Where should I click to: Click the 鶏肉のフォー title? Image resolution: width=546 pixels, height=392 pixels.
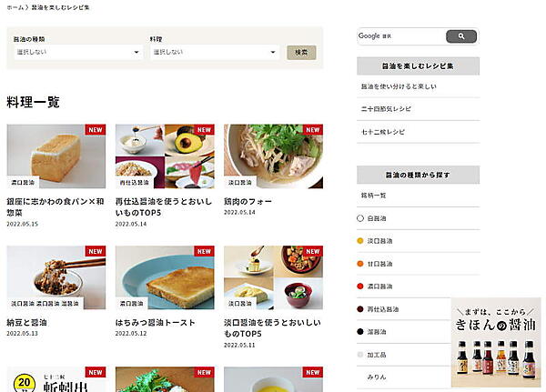point(248,201)
